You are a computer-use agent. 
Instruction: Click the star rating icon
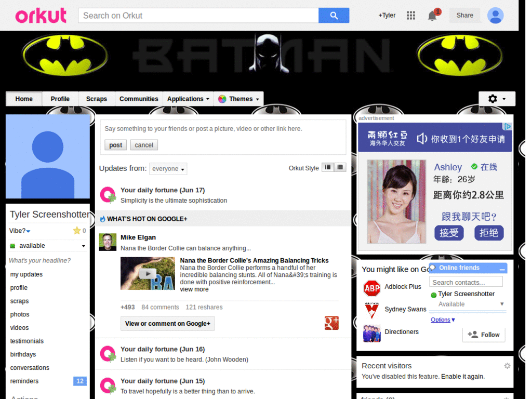[x=77, y=231]
